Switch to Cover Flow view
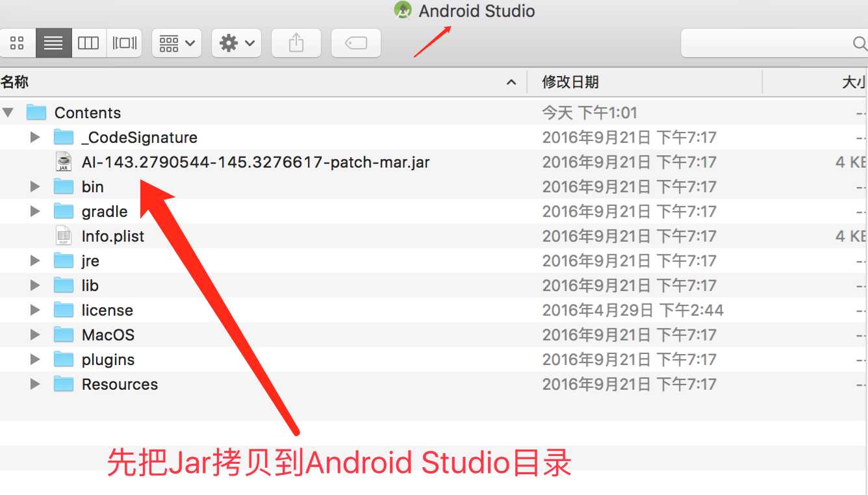The height and width of the screenshot is (495, 868). click(125, 43)
